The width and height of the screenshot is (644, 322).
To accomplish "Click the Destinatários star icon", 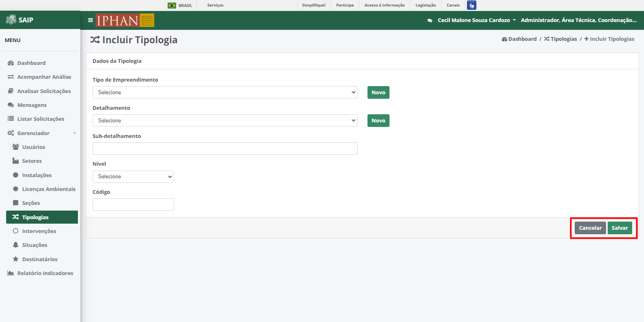I will [15, 259].
